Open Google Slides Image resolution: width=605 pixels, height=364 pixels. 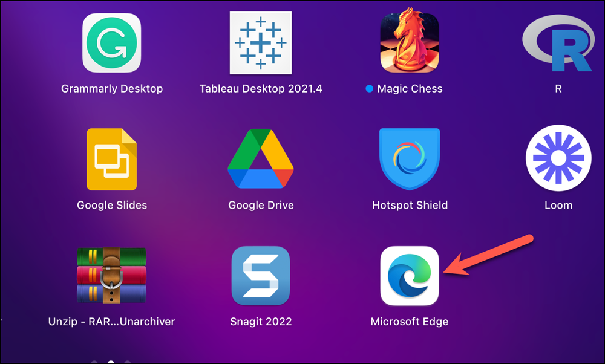coord(112,159)
